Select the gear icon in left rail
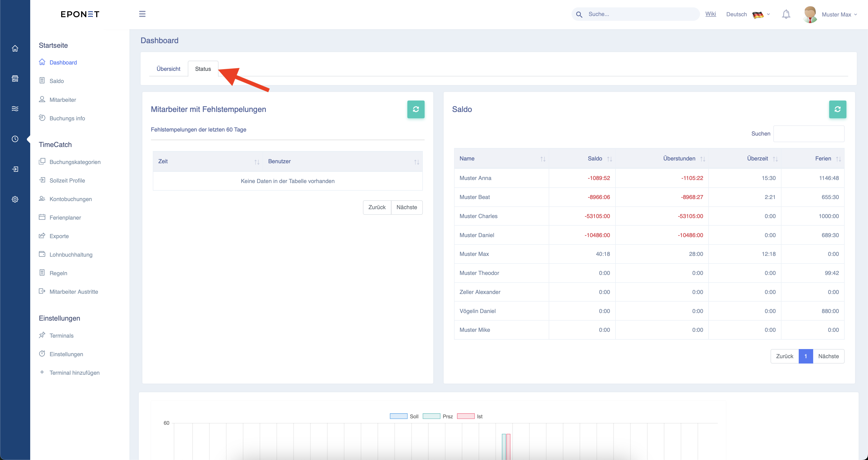 15,199
